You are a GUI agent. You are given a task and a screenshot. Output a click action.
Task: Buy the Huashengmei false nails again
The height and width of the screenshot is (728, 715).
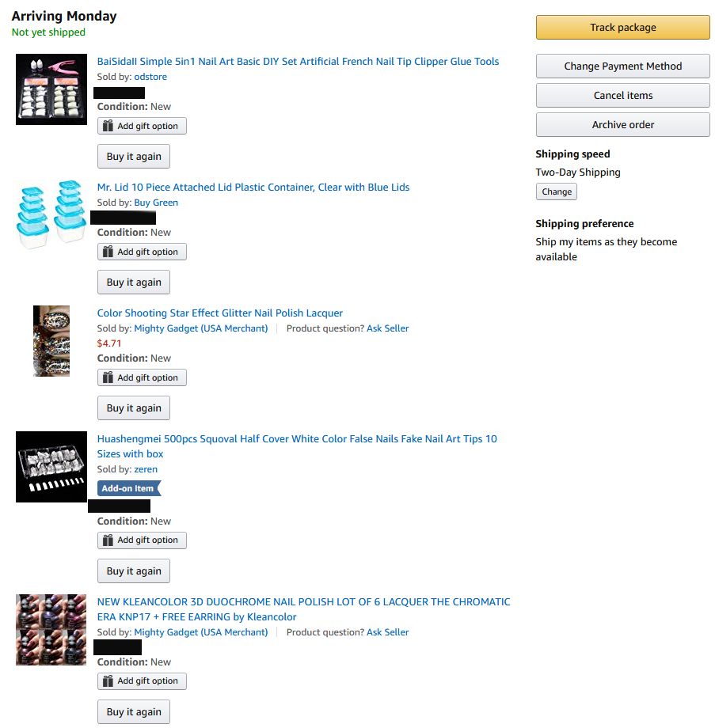[x=134, y=571]
